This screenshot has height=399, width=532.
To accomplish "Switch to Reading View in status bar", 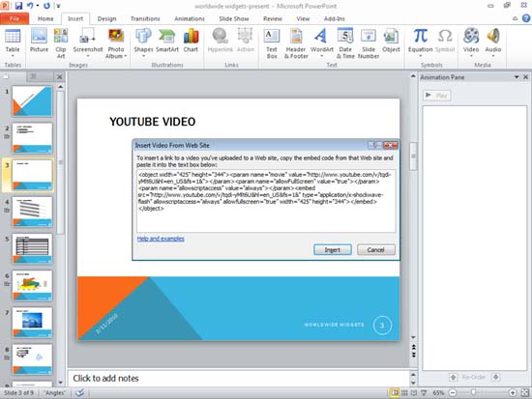I will 414,393.
